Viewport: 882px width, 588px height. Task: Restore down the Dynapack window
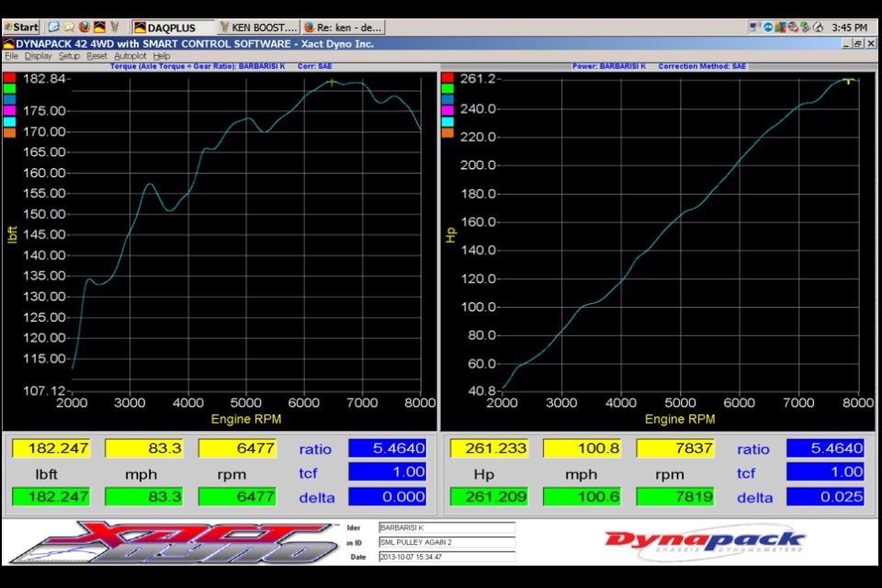(858, 43)
